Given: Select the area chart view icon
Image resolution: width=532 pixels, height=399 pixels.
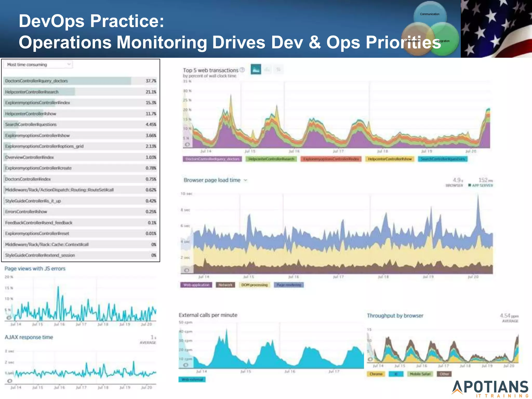Looking at the screenshot, I should tap(256, 69).
